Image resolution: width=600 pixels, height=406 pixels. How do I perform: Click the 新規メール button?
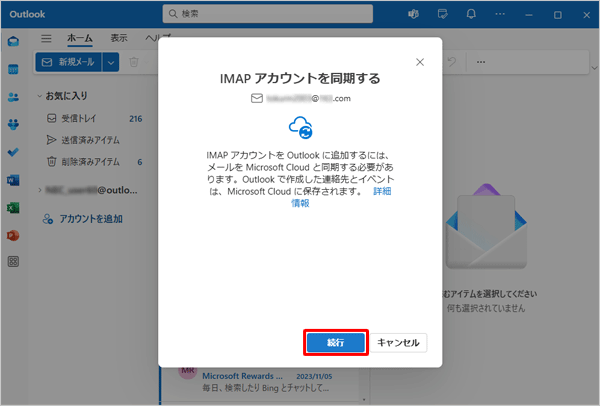(x=68, y=62)
